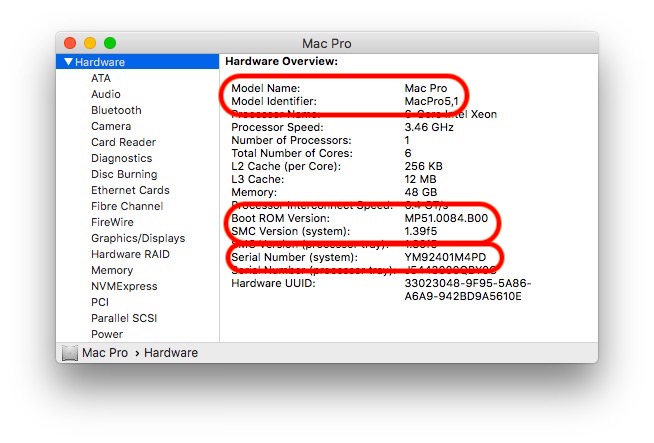The width and height of the screenshot is (654, 443).
Task: Open Diagnostics in the sidebar
Action: pos(122,158)
